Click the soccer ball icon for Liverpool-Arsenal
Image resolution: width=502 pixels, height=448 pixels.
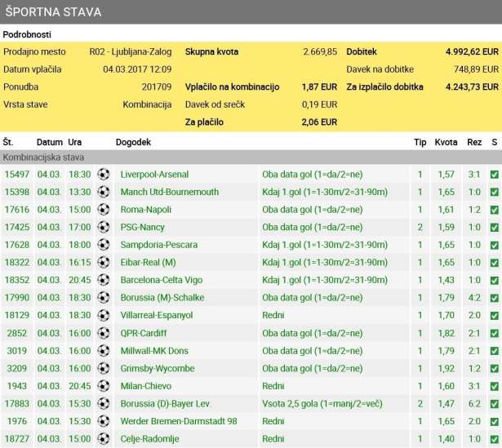coord(104,174)
